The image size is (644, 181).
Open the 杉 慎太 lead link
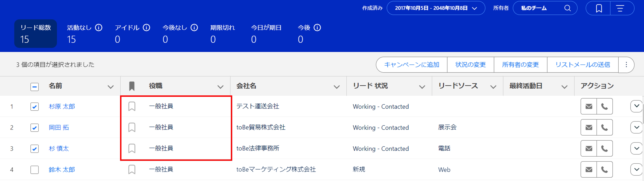(59, 149)
